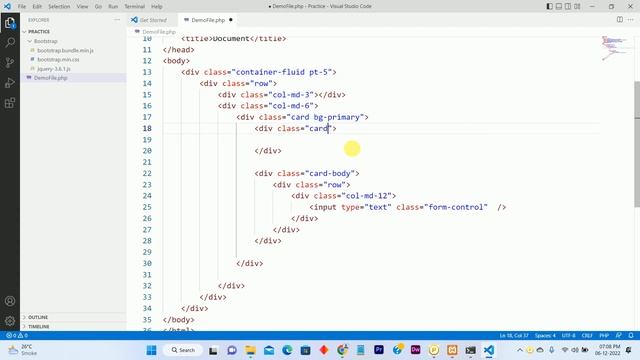Open the Extensions view
Screen dimensions: 640x360
coord(10,102)
